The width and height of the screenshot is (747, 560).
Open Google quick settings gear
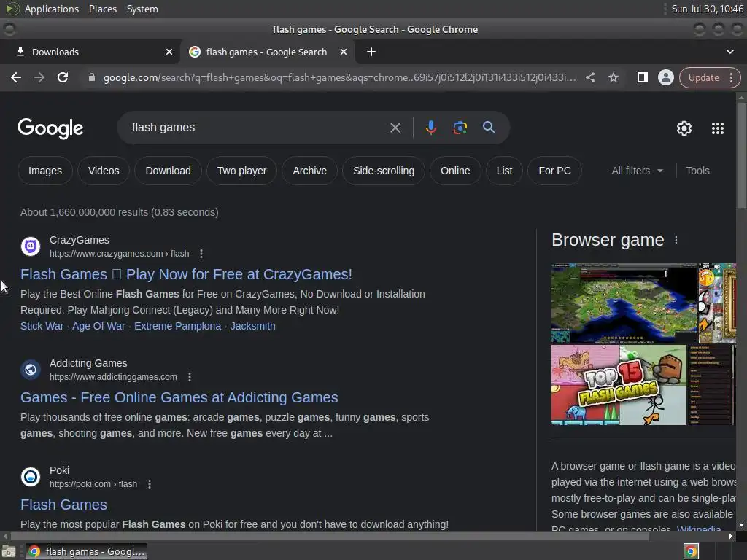click(684, 128)
